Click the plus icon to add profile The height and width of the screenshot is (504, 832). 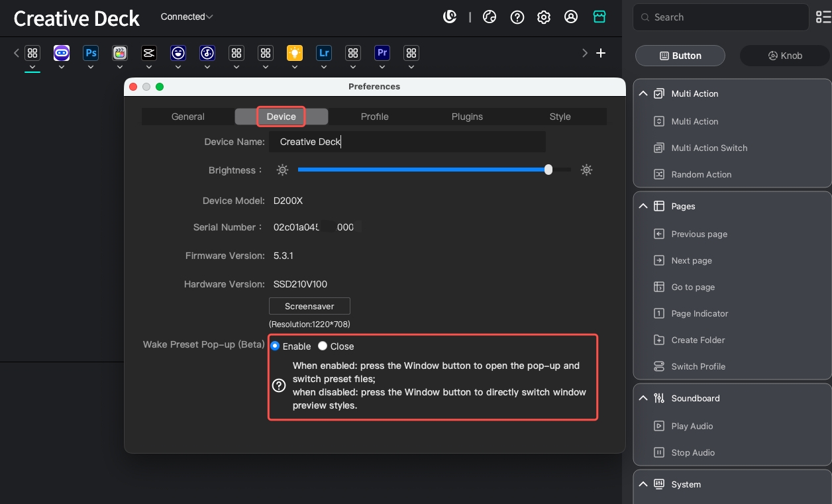pos(601,53)
